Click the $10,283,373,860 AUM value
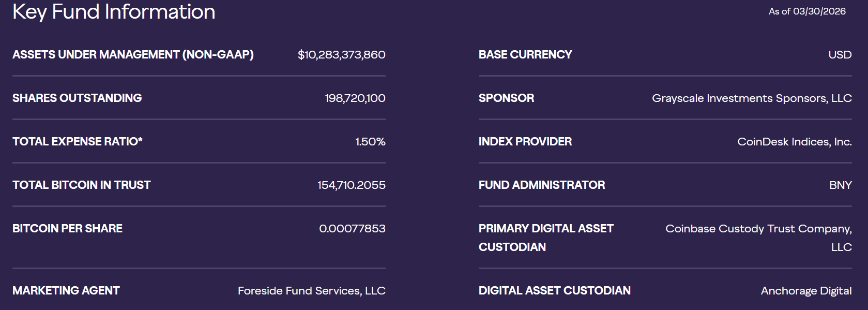 click(x=341, y=55)
